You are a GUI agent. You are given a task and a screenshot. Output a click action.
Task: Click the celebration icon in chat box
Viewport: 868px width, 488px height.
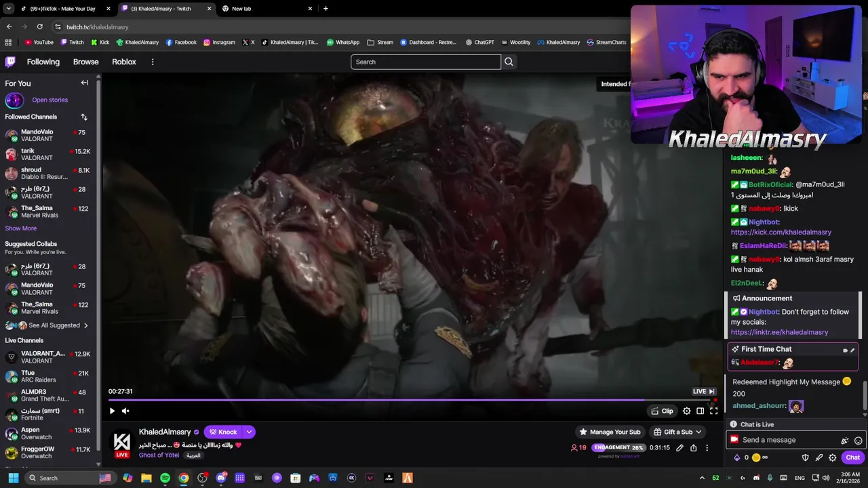[x=845, y=440]
